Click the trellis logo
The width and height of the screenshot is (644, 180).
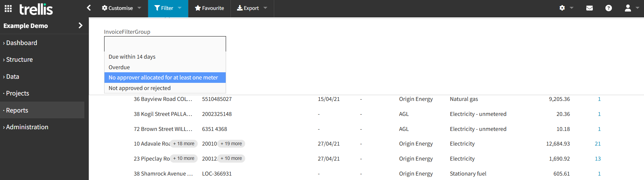[x=36, y=9]
